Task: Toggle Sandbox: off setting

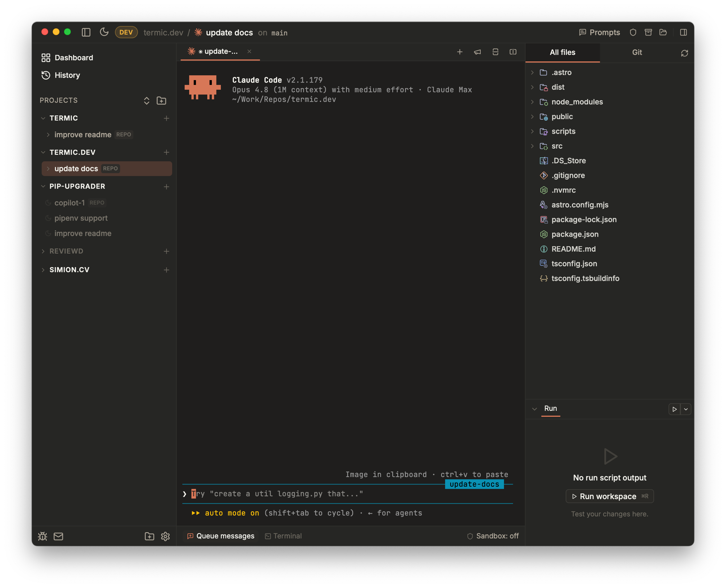Action: pos(493,536)
